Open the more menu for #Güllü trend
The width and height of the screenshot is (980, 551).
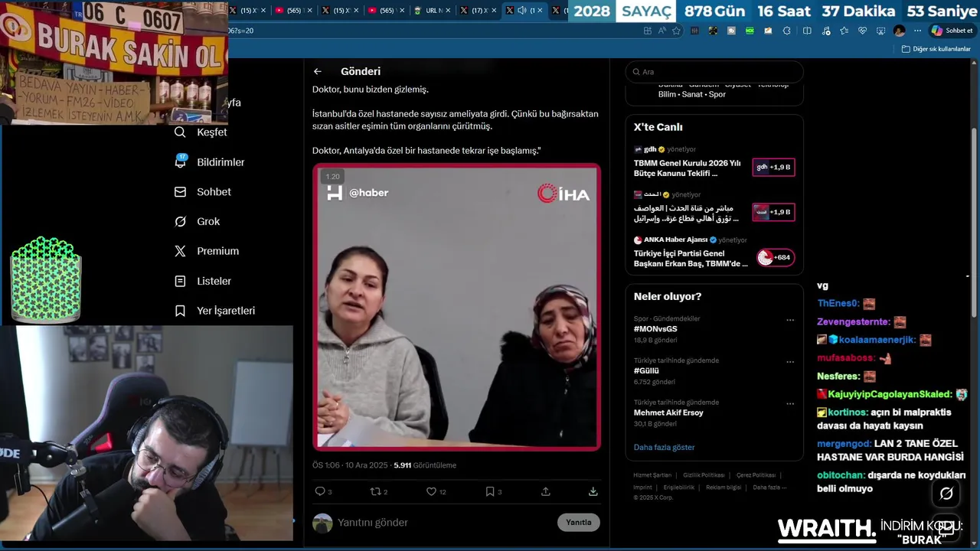[789, 362]
